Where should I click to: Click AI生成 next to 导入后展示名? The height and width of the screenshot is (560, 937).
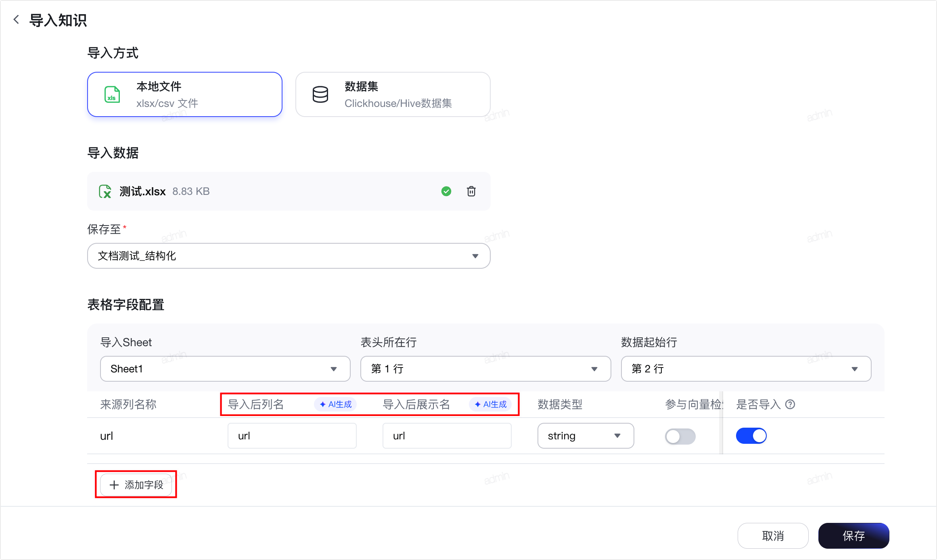pyautogui.click(x=491, y=404)
